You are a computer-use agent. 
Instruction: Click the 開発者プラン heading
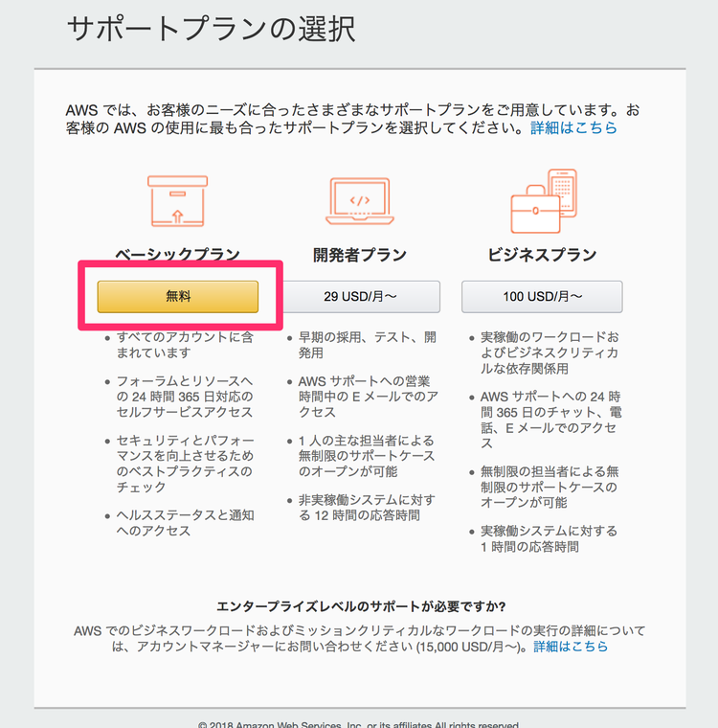pyautogui.click(x=360, y=255)
